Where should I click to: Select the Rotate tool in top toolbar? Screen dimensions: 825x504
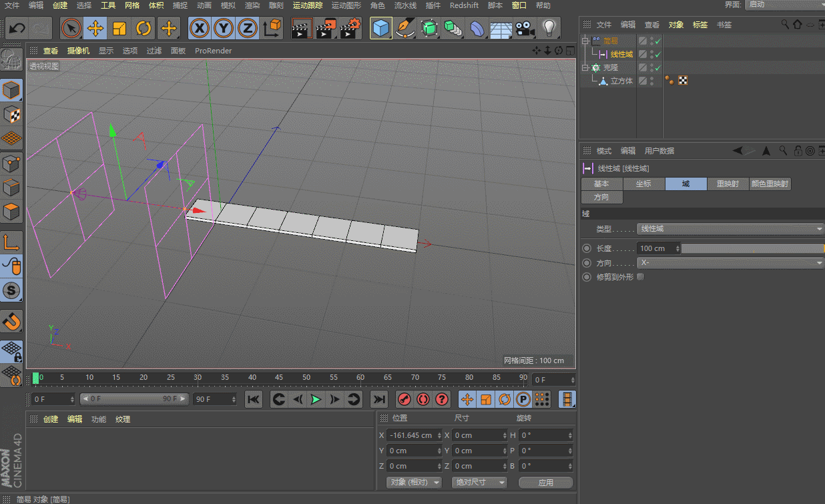(x=144, y=28)
